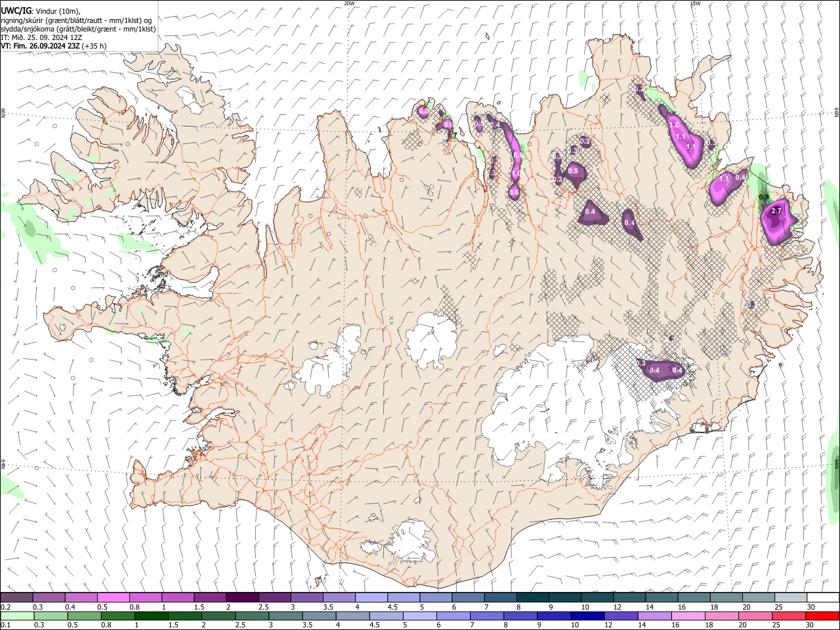
Task: Click the 0.5 value label on the map
Action: [x=573, y=171]
